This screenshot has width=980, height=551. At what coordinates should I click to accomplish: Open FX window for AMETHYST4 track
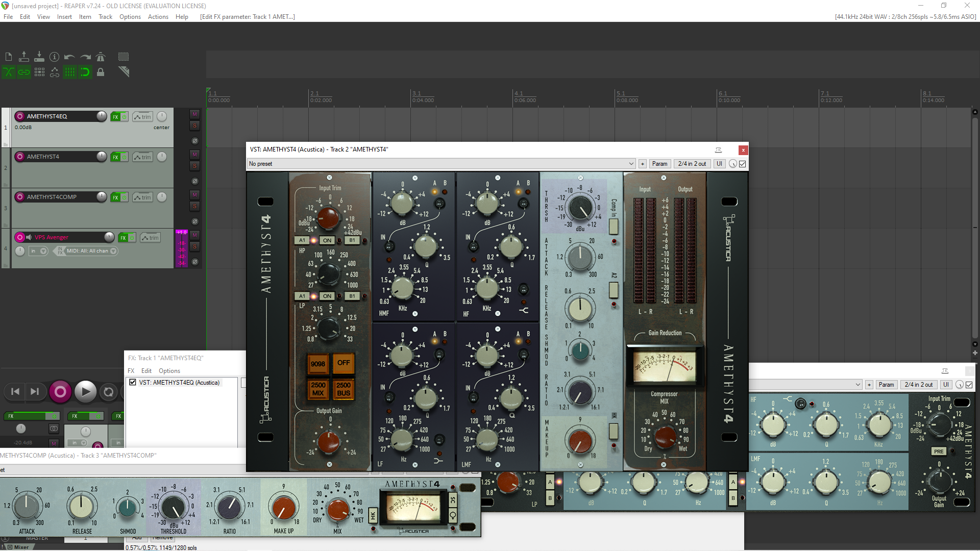[x=115, y=157]
